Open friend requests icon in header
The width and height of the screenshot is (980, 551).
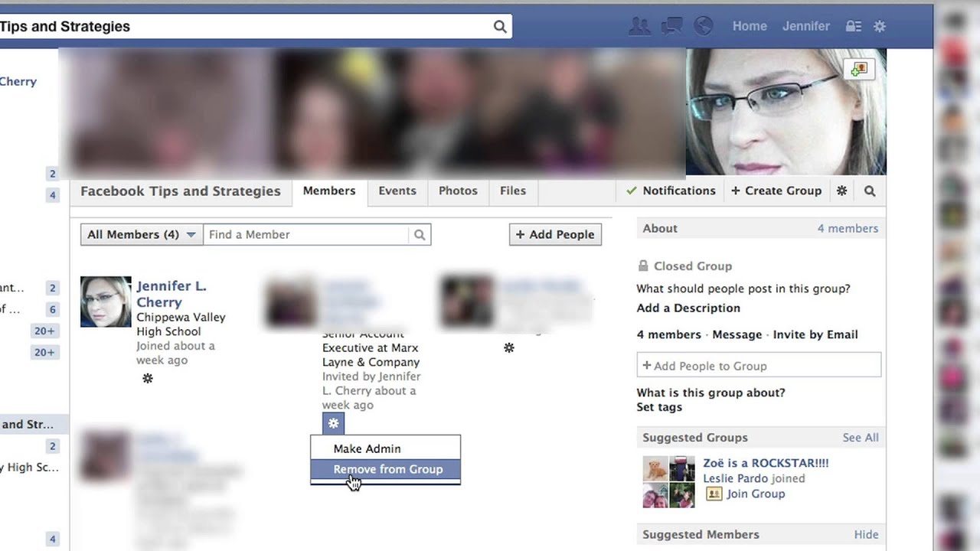point(639,26)
